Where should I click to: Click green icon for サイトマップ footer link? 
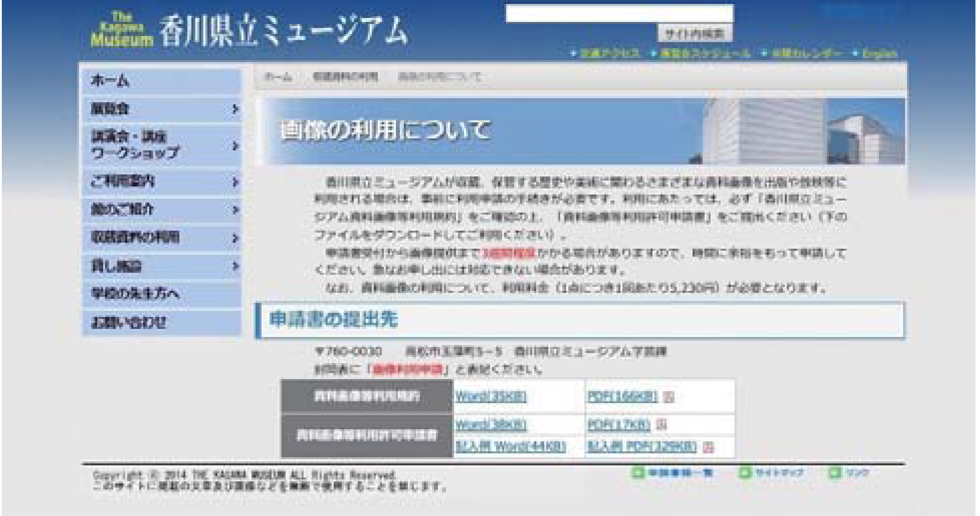pyautogui.click(x=744, y=472)
